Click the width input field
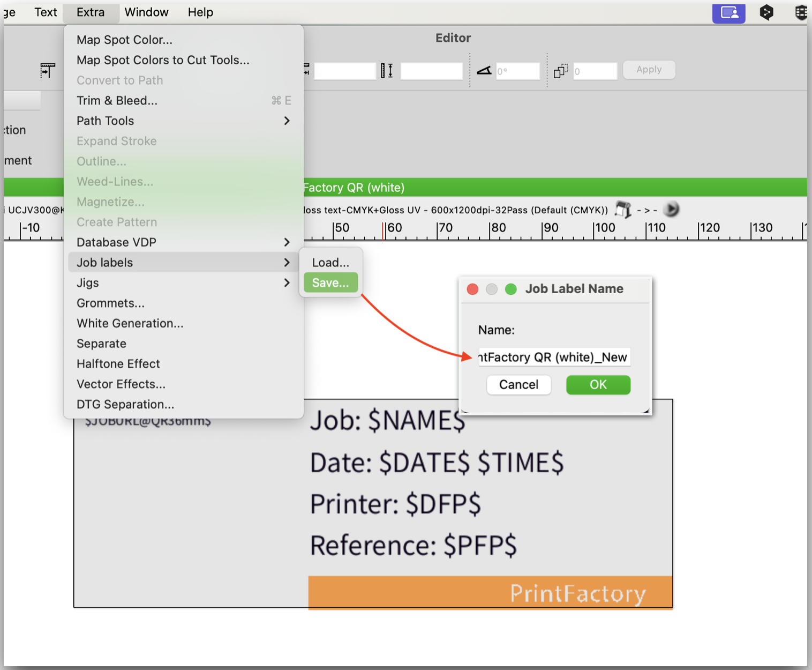Viewport: 812px width, 670px height. [x=344, y=71]
